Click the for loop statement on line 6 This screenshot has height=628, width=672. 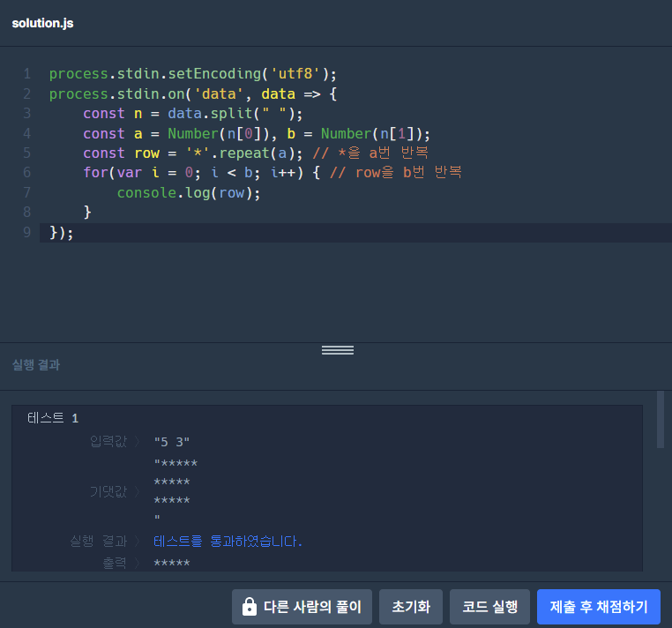[201, 173]
